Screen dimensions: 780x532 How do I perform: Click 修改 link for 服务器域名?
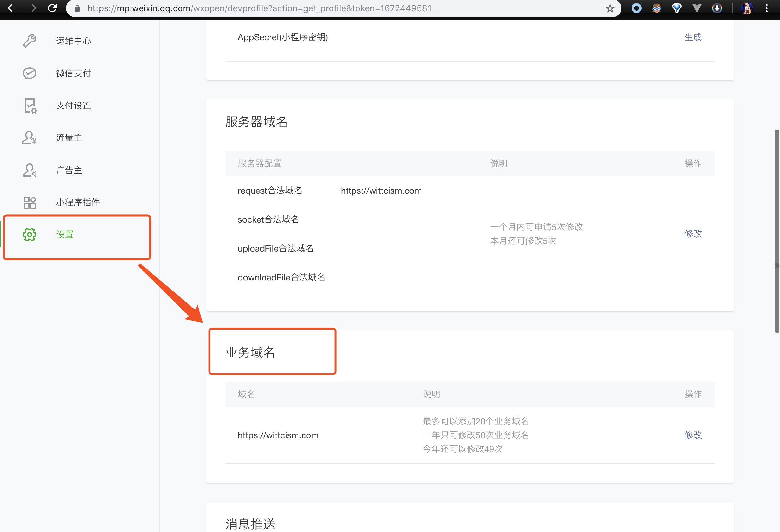pyautogui.click(x=693, y=234)
